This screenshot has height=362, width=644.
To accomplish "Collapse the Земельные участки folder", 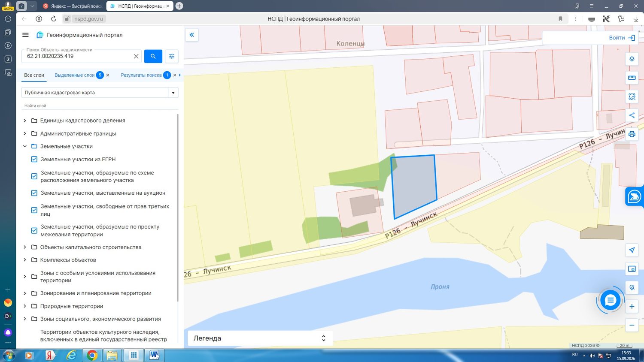I will pos(25,146).
